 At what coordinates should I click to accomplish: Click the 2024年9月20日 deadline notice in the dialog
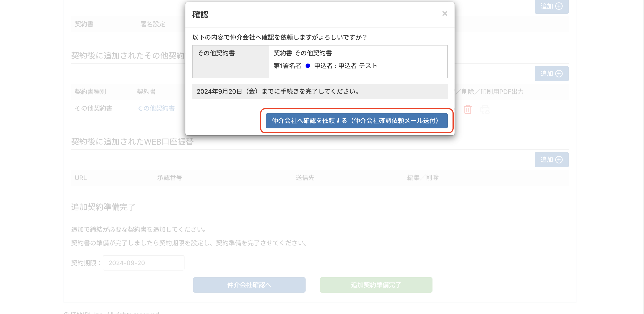click(x=320, y=91)
